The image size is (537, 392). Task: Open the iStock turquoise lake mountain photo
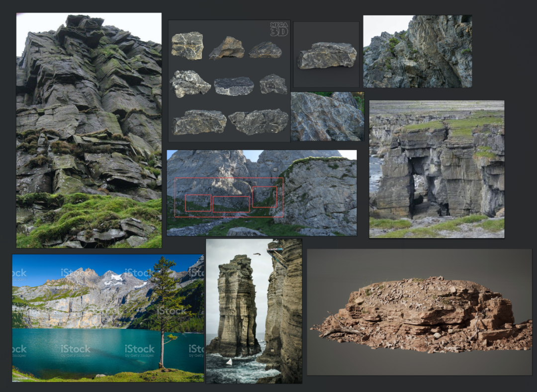(108, 318)
